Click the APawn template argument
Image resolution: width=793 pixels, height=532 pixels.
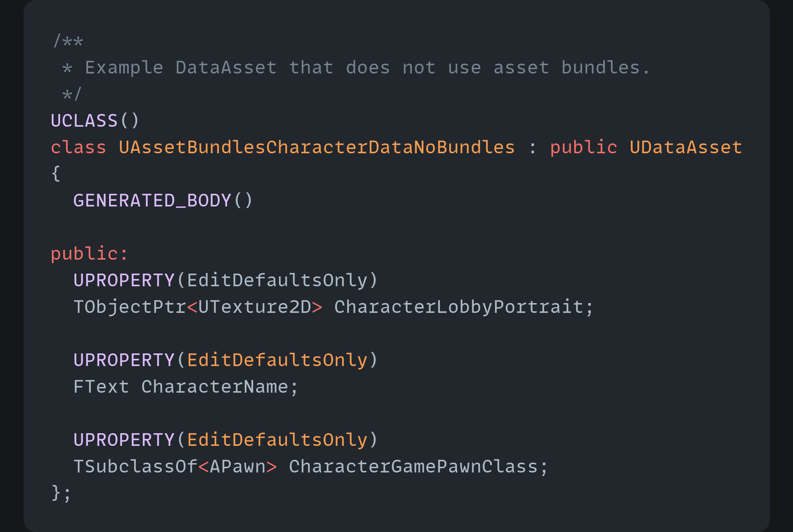(237, 466)
